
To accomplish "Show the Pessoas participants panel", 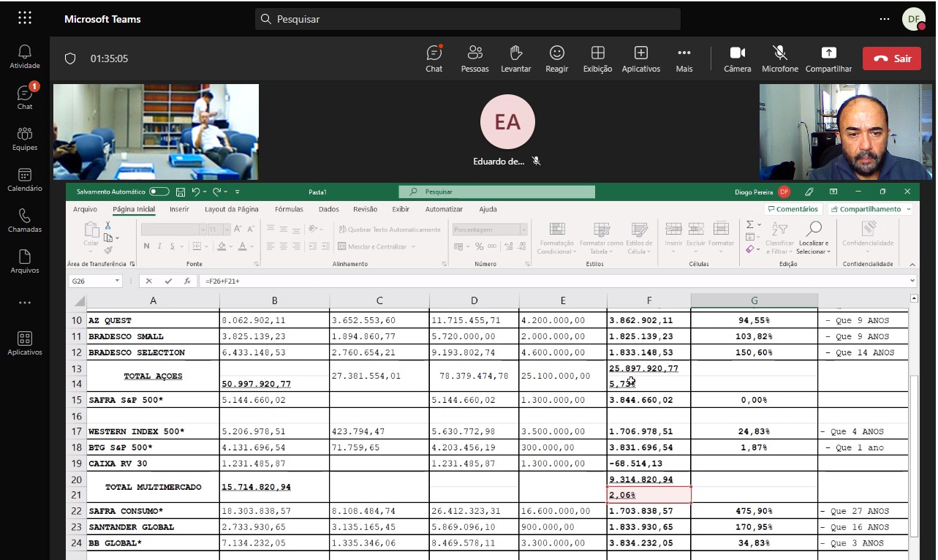I will coord(475,58).
